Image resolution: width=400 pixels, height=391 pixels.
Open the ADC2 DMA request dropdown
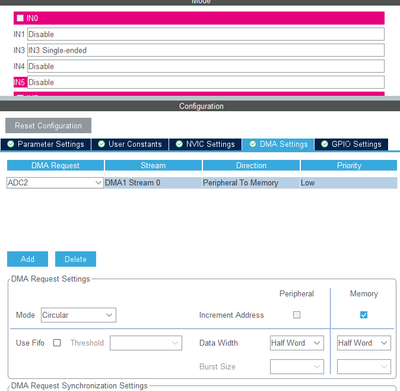pos(55,183)
